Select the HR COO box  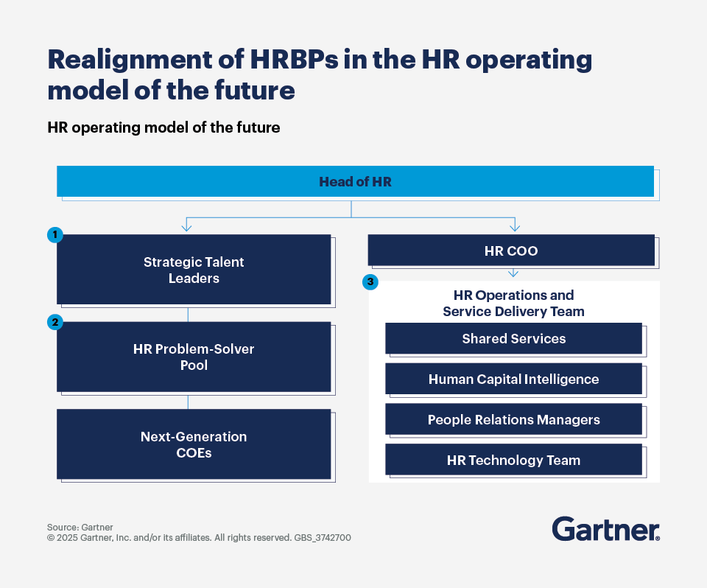[x=511, y=250]
